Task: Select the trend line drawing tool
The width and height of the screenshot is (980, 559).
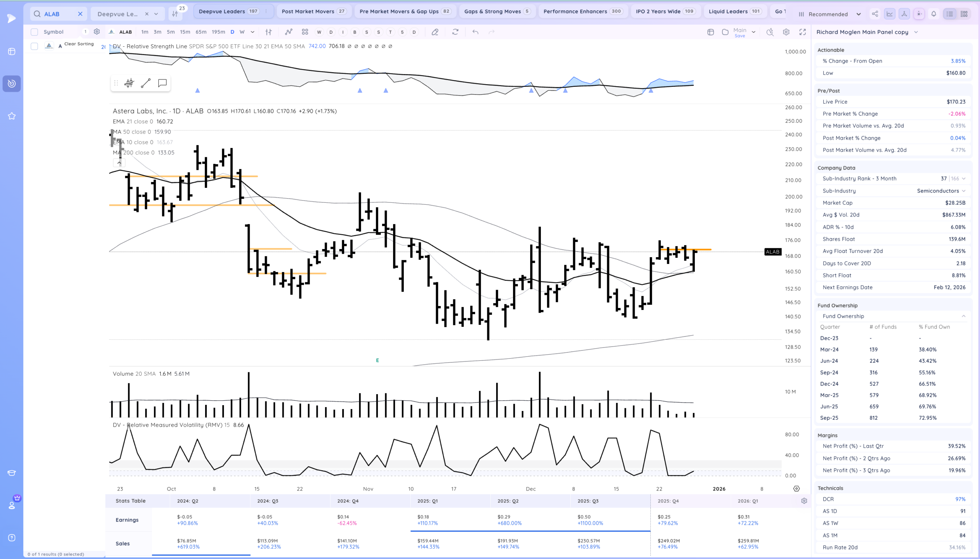Action: [145, 83]
